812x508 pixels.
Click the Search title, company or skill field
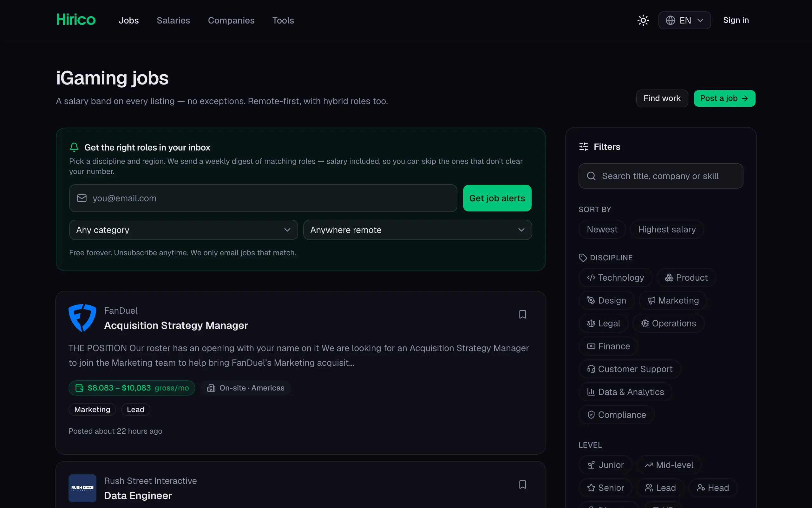tap(661, 176)
